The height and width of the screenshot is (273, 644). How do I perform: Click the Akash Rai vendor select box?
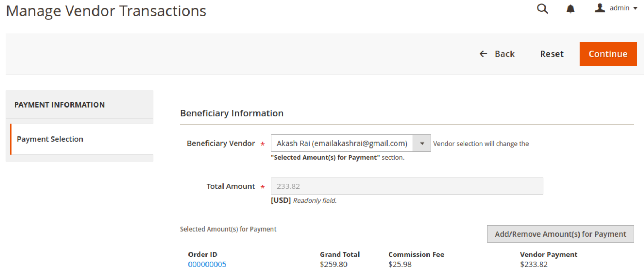[342, 143]
